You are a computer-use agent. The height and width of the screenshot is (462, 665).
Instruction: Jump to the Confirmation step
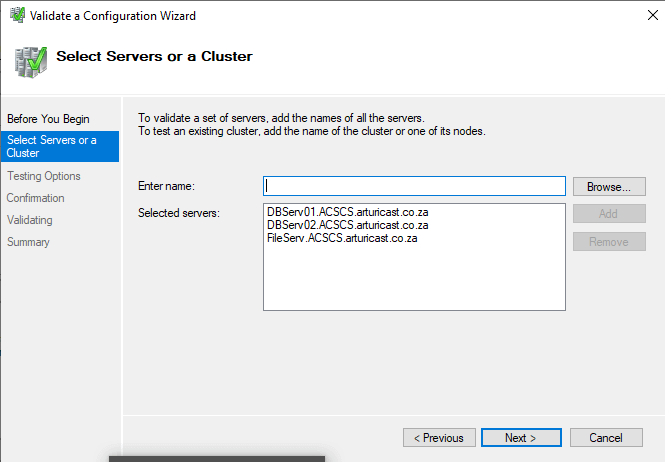(x=36, y=198)
